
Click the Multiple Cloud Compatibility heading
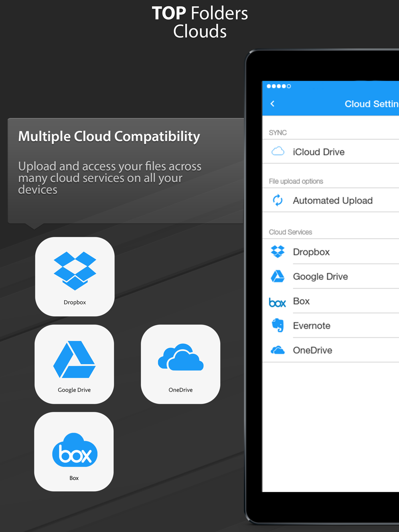coord(109,137)
